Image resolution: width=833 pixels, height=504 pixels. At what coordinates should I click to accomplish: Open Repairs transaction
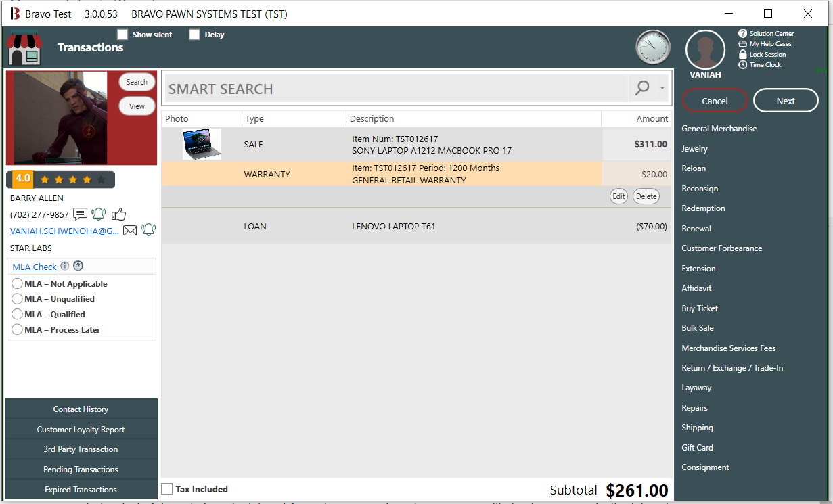(694, 408)
